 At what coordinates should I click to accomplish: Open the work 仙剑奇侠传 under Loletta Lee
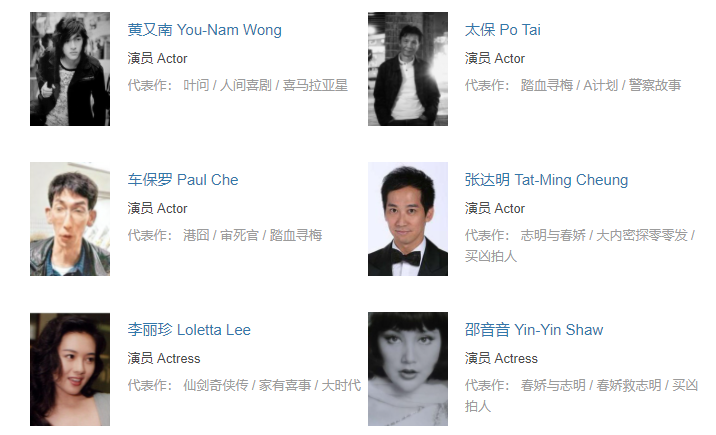(x=216, y=386)
